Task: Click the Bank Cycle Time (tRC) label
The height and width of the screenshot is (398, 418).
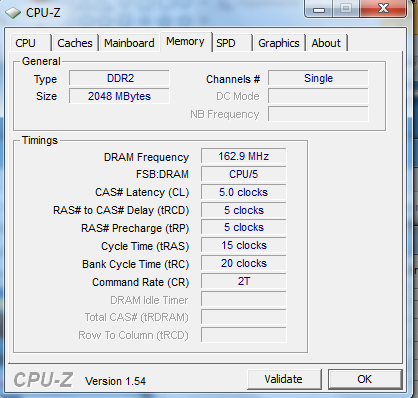Action: 135,264
